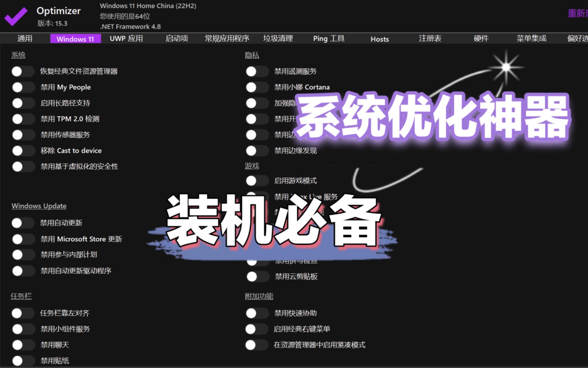588x368 pixels.
Task: Open the Hosts tab
Action: pyautogui.click(x=379, y=39)
